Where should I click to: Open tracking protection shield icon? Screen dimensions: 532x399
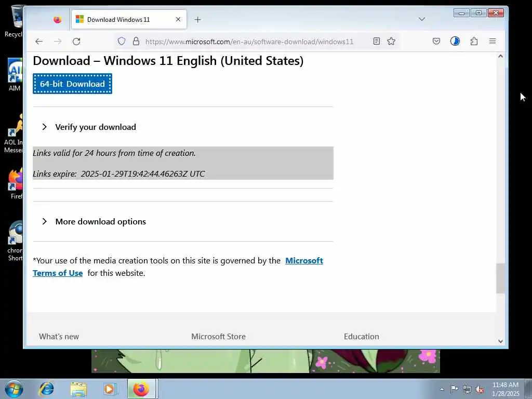(122, 42)
